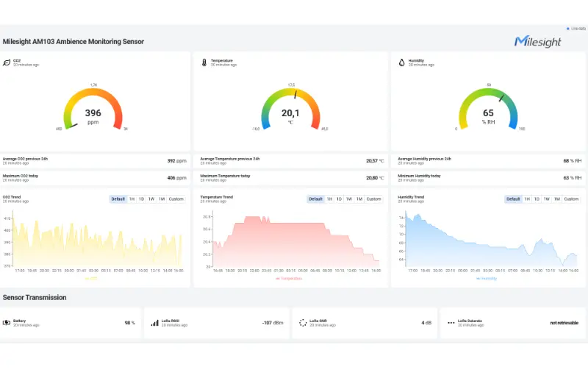Select 1H range on Temperature Trend

(x=329, y=199)
